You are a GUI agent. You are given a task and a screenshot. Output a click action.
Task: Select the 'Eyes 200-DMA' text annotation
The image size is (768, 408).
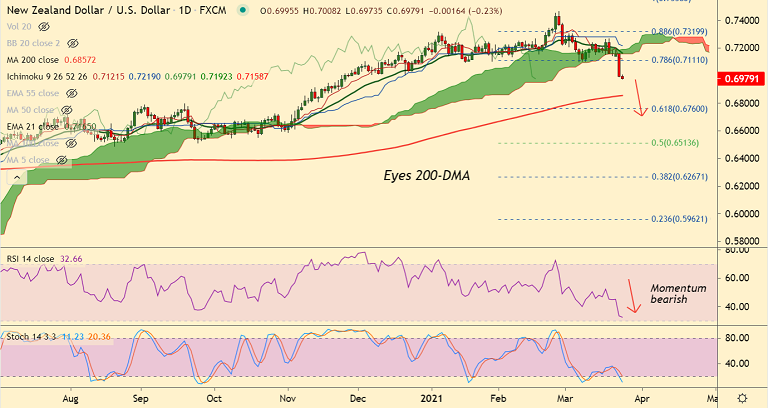click(427, 175)
